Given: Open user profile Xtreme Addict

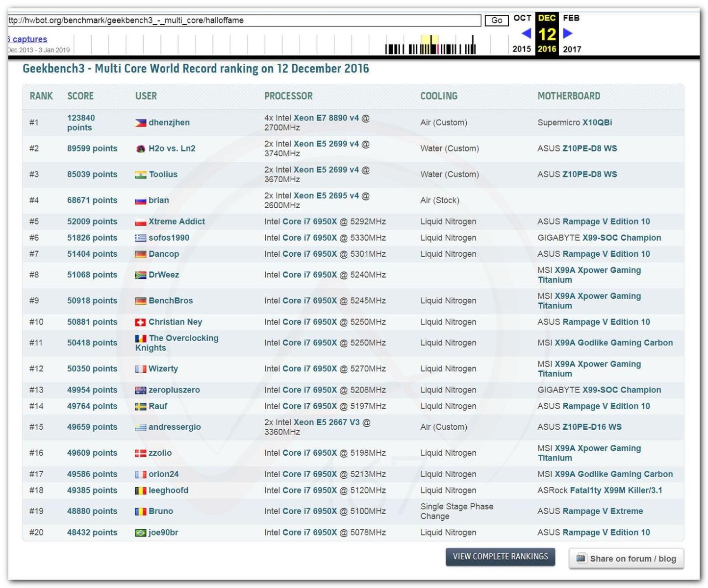Looking at the screenshot, I should tap(177, 222).
